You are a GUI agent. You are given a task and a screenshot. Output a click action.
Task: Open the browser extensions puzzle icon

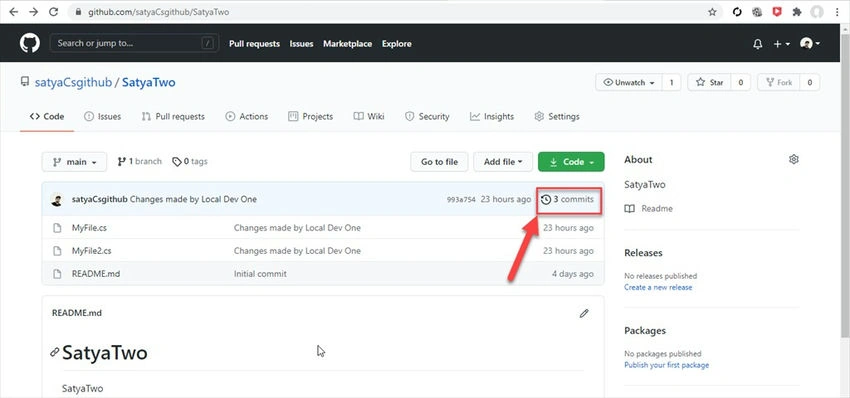[x=797, y=12]
